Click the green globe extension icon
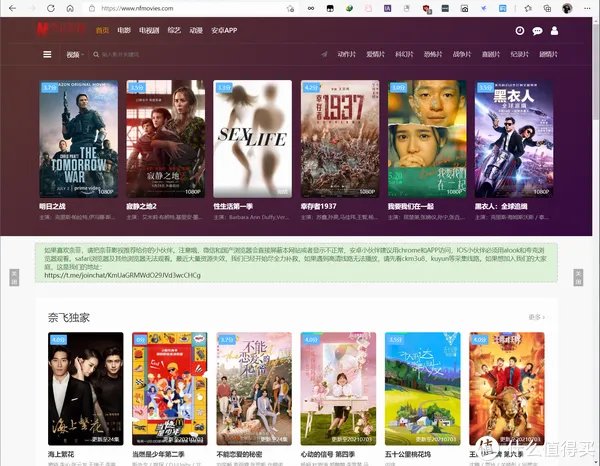Image resolution: width=600 pixels, height=466 pixels. (x=349, y=8)
